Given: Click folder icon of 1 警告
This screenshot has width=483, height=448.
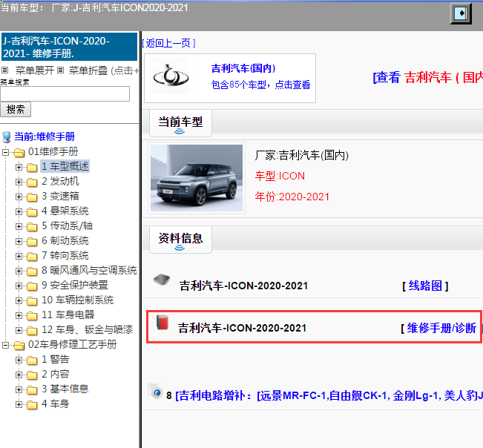Looking at the screenshot, I should click(x=32, y=360).
